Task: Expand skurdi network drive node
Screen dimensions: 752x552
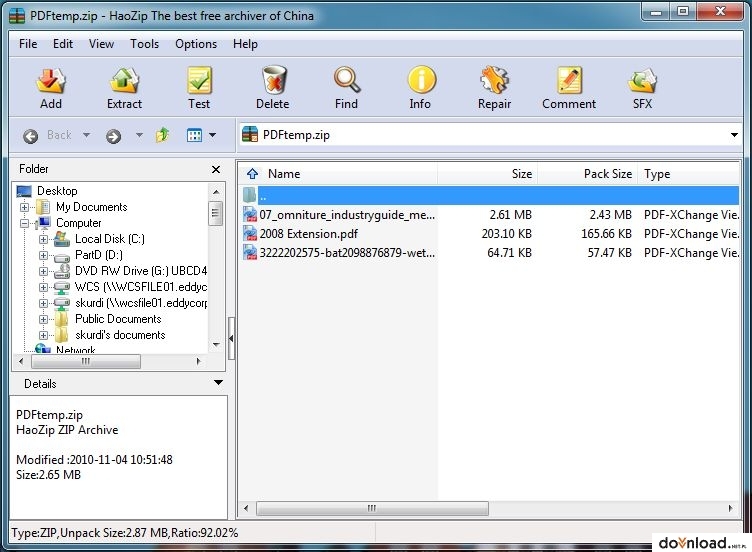Action: pyautogui.click(x=44, y=303)
